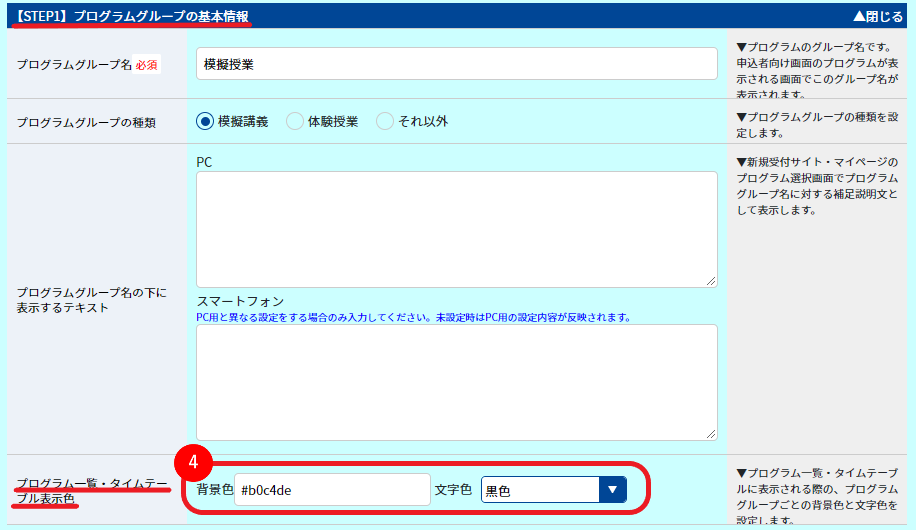This screenshot has height=530, width=916.
Task: Click the resize handle of スマートフォン text area
Action: [710, 434]
